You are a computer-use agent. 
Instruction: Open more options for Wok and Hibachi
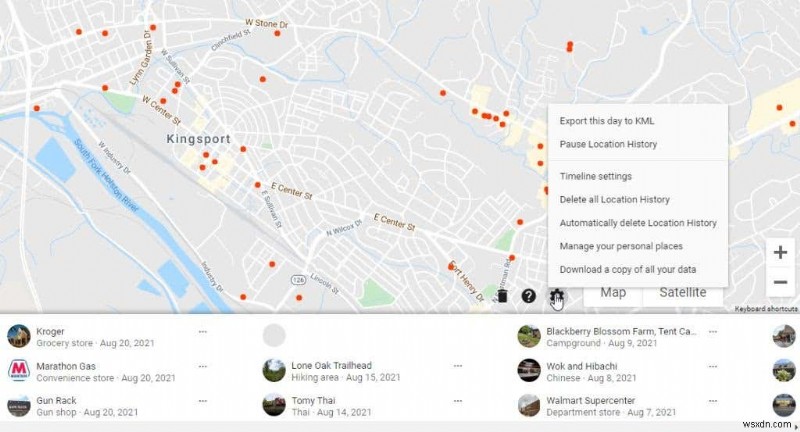(x=713, y=366)
